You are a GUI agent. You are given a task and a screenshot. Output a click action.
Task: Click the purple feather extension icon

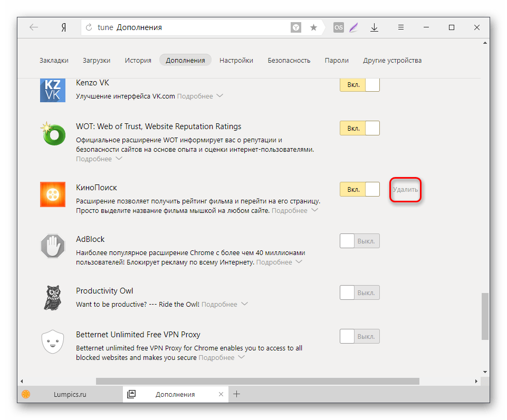[353, 27]
